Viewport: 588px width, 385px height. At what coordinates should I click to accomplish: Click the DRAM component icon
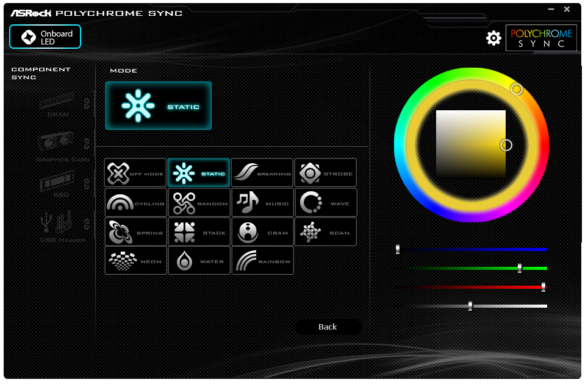(58, 101)
